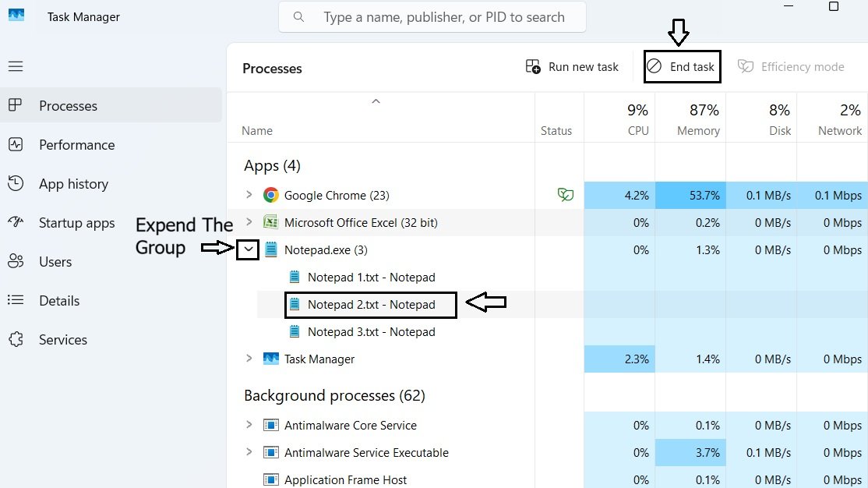Screen dimensions: 868x488
Task: Click the Notepad 2.txt file icon
Action: [295, 304]
